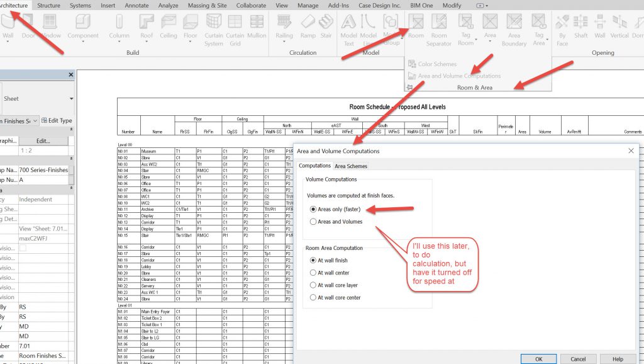Switch to the Area Schemes tab
This screenshot has width=644, height=364.
tap(352, 166)
